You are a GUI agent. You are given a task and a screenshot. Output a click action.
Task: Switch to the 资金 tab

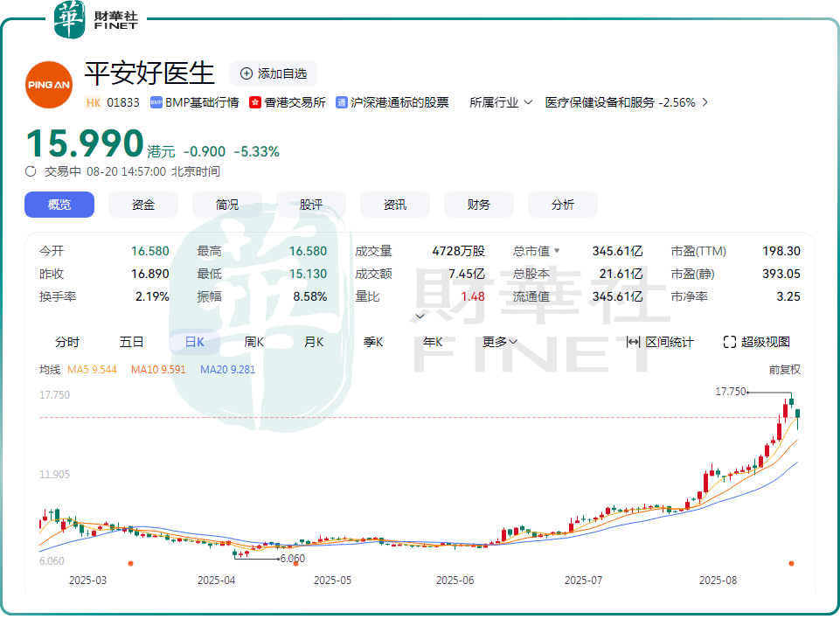point(143,205)
